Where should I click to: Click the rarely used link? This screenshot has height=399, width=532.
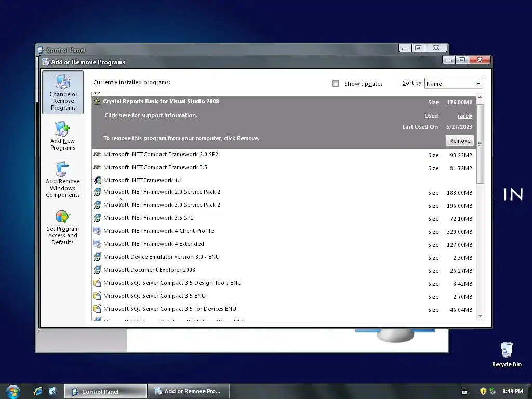[465, 116]
